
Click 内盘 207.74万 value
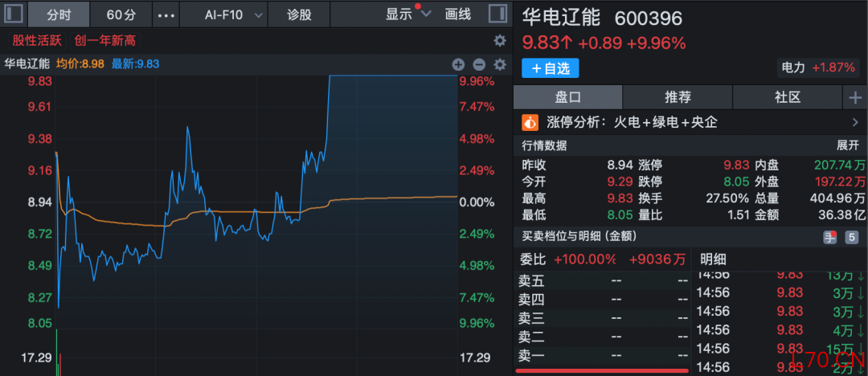[840, 165]
